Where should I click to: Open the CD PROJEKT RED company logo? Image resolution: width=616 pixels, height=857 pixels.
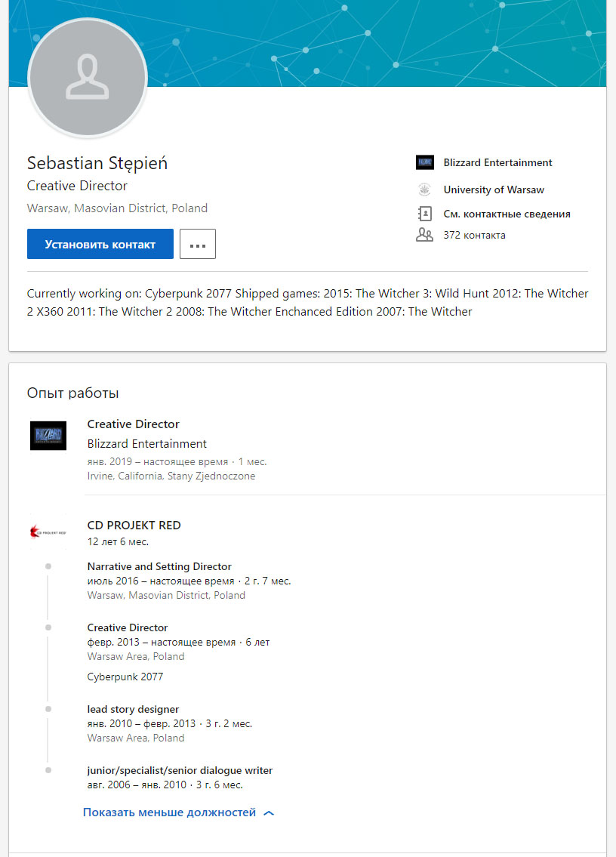[48, 532]
